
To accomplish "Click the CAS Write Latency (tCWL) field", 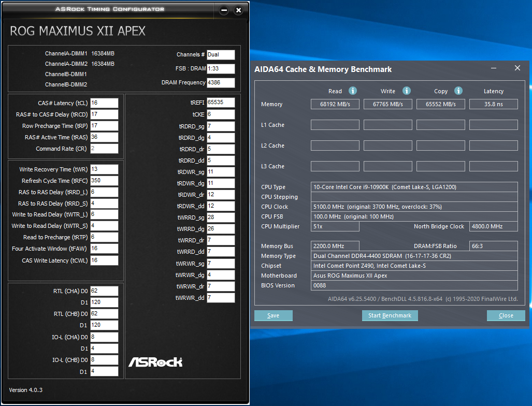I will coord(104,260).
